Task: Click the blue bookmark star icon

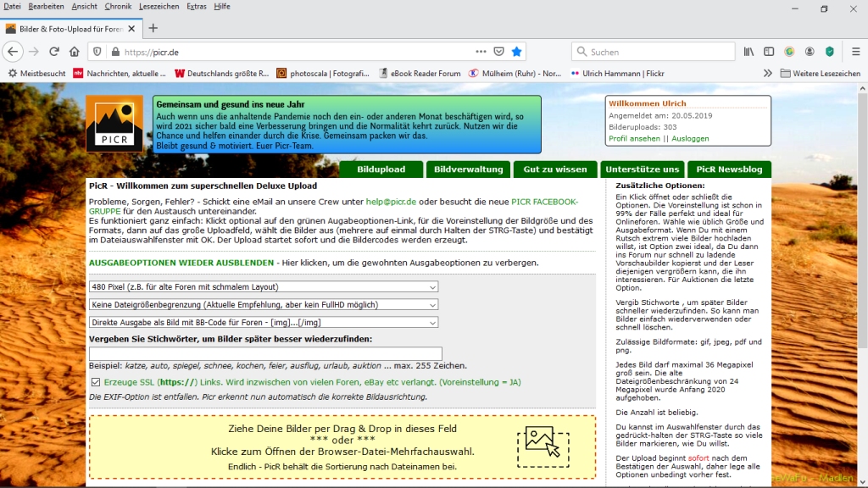Action: click(x=517, y=52)
